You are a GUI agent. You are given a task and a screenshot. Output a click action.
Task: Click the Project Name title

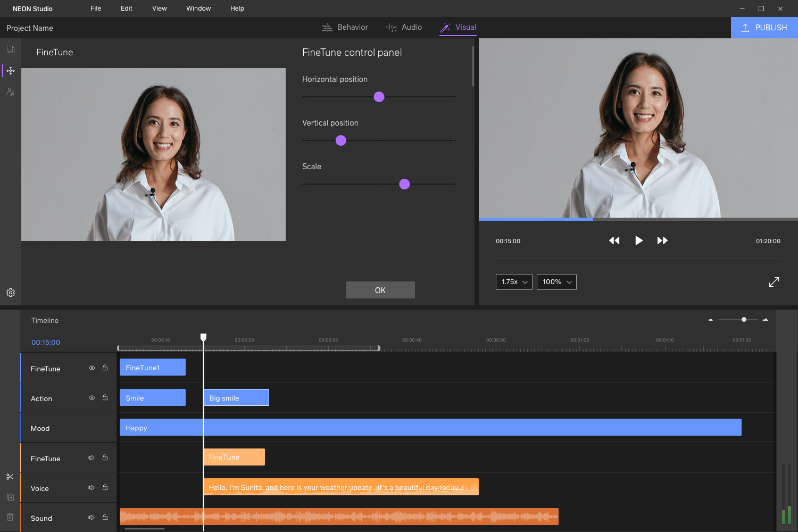(30, 28)
